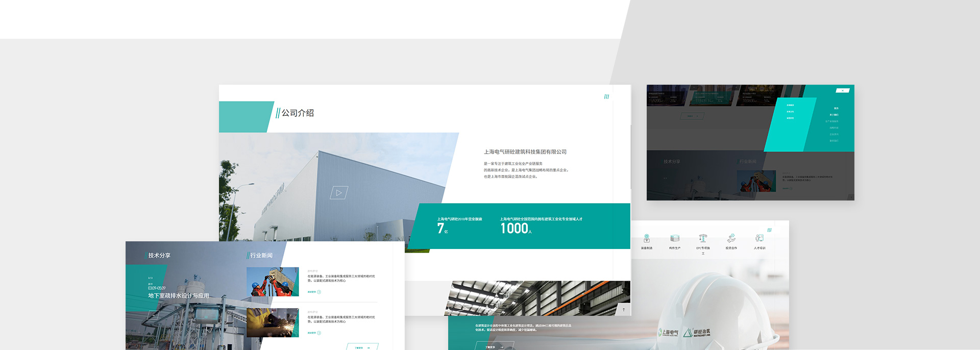Open hamburger menu on company intro page

(606, 96)
